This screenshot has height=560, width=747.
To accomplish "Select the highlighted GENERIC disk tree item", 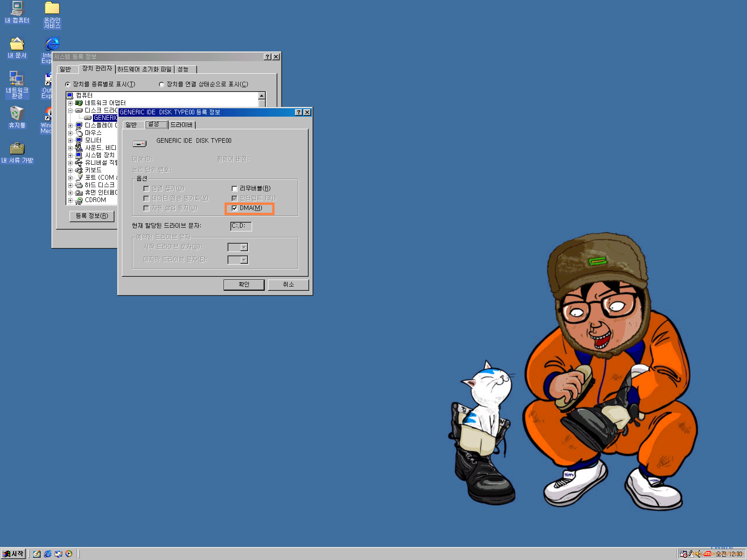I will (x=105, y=118).
